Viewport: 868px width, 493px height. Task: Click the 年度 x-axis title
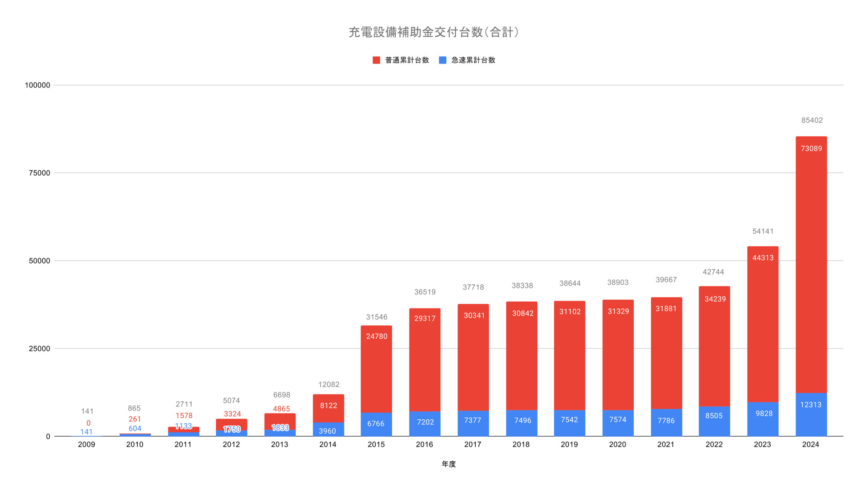[448, 464]
